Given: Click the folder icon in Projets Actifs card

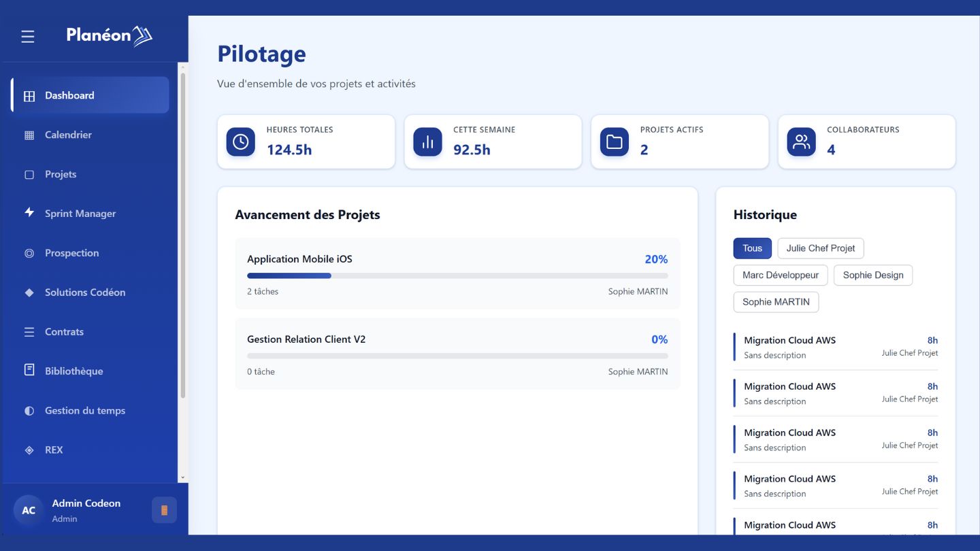Looking at the screenshot, I should tap(615, 141).
